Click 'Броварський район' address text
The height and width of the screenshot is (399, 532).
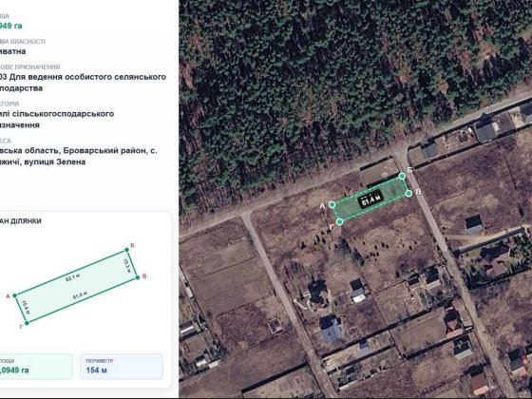(x=104, y=150)
